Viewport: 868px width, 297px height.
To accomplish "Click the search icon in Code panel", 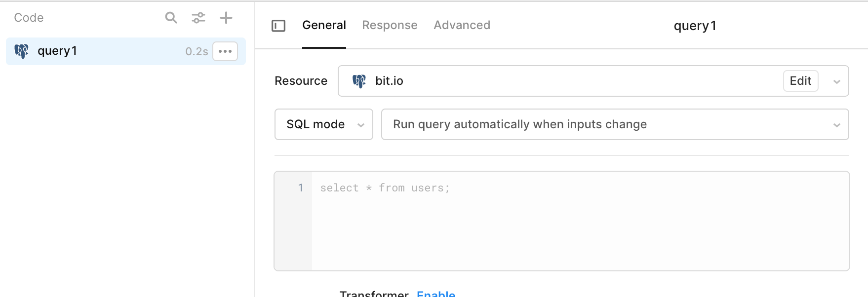I will (171, 18).
